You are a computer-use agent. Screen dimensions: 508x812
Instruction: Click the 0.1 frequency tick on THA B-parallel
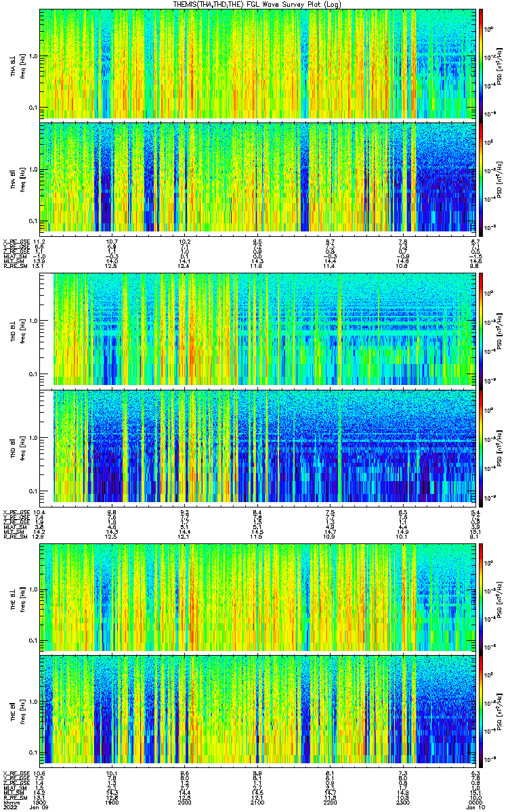pos(33,221)
